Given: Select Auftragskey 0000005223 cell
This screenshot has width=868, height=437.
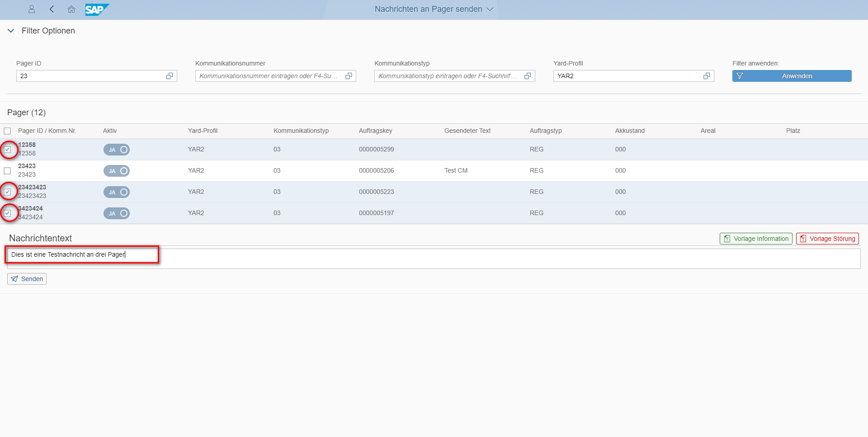Looking at the screenshot, I should pos(377,192).
